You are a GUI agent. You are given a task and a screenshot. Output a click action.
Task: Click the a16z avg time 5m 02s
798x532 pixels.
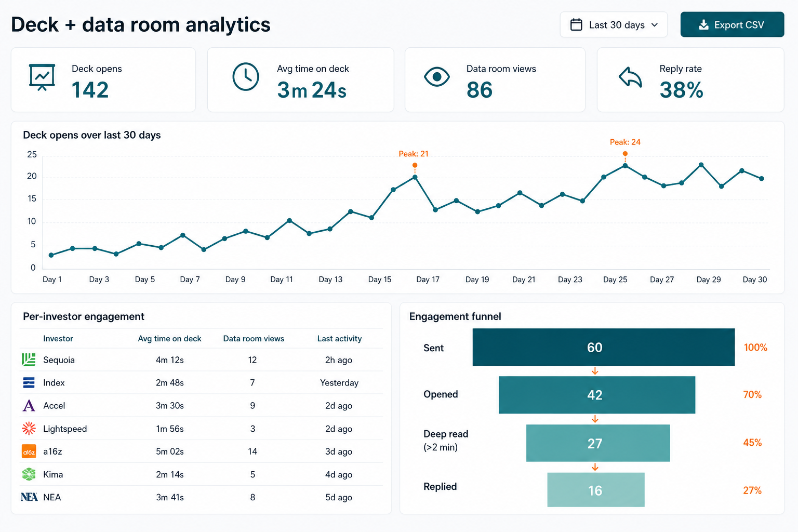coord(170,451)
